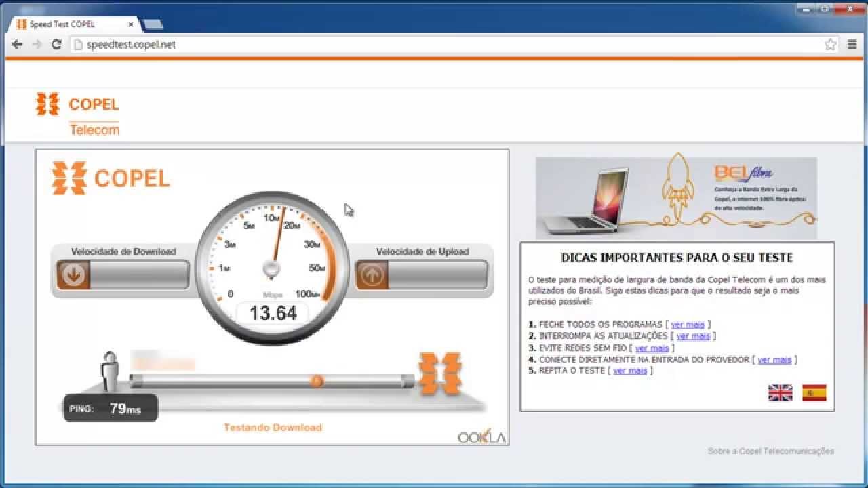Click the PING 79ms indicator
The width and height of the screenshot is (868, 488).
point(111,408)
